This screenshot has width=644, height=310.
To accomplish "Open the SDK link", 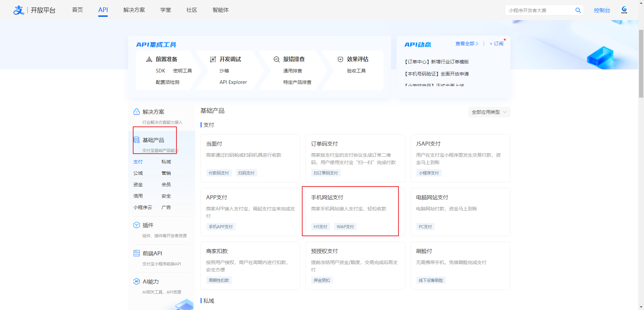I will [x=160, y=71].
